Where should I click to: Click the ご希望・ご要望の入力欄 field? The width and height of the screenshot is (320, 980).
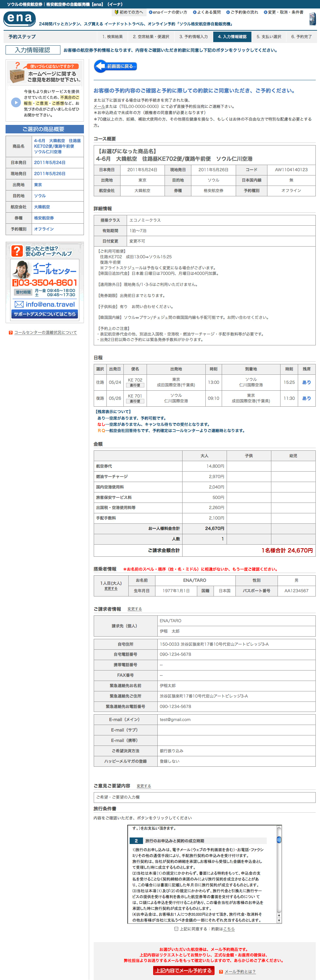point(204,797)
